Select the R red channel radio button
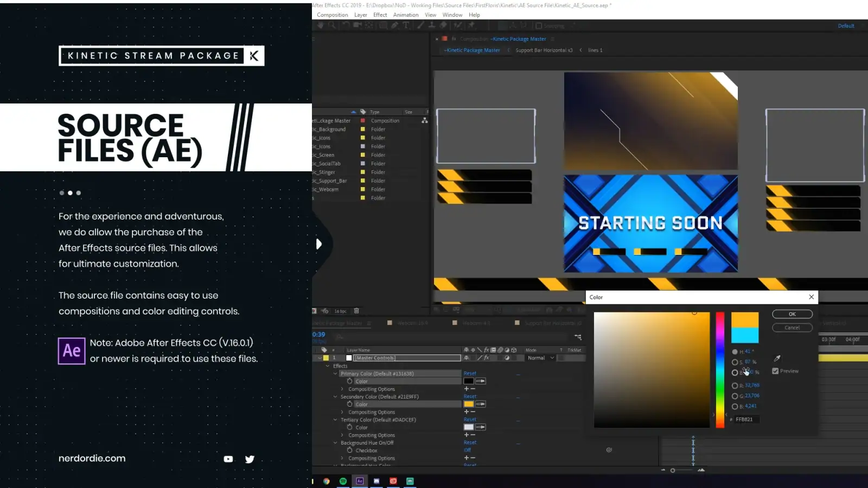Screen dimensions: 868x488 click(735, 386)
